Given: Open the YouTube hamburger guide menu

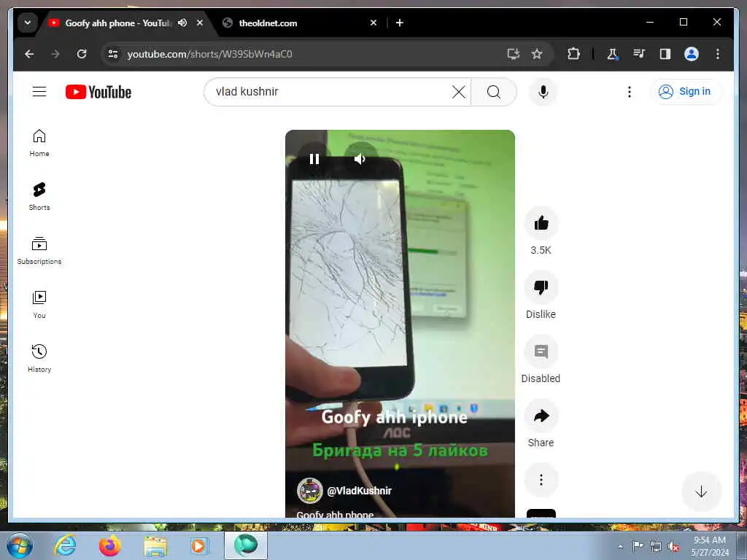Looking at the screenshot, I should 39,91.
